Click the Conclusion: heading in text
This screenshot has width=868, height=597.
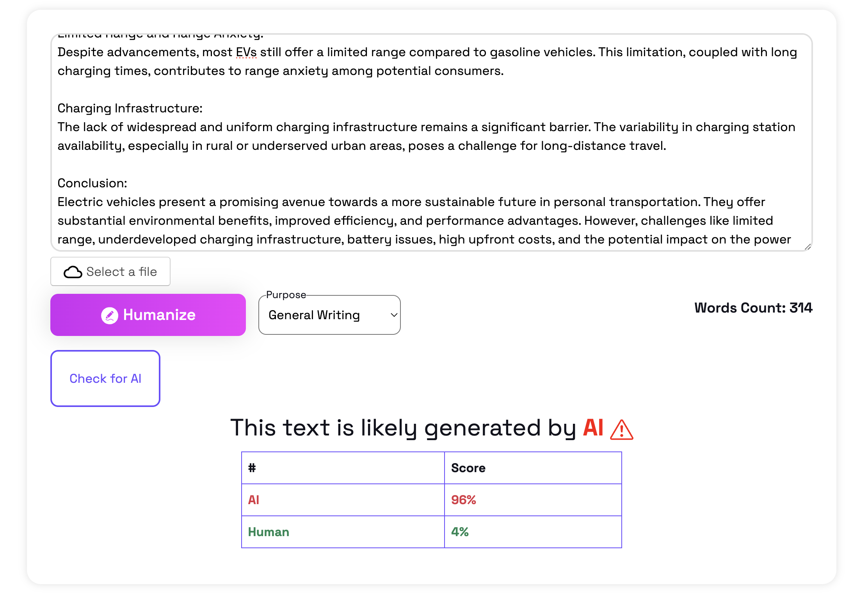[x=92, y=183]
